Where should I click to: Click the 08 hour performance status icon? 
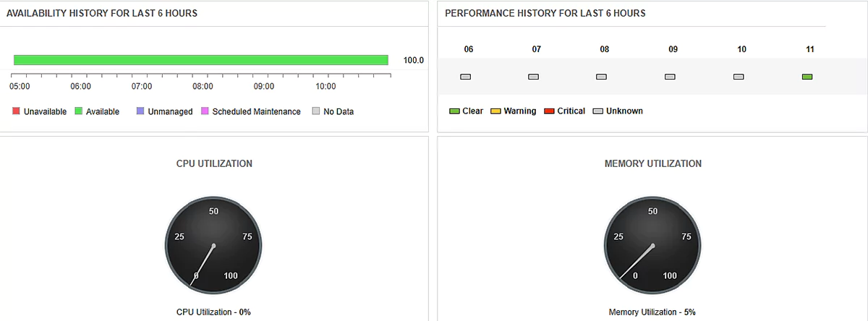click(x=601, y=77)
